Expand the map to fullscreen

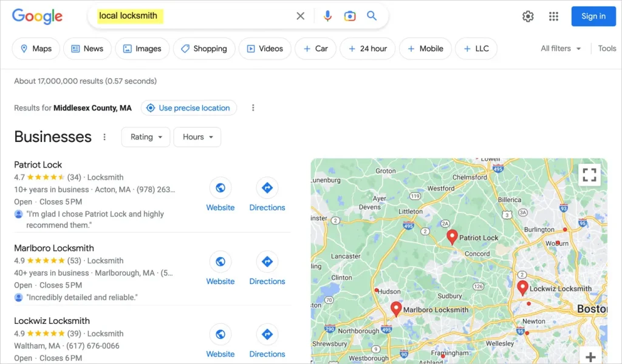[589, 175]
